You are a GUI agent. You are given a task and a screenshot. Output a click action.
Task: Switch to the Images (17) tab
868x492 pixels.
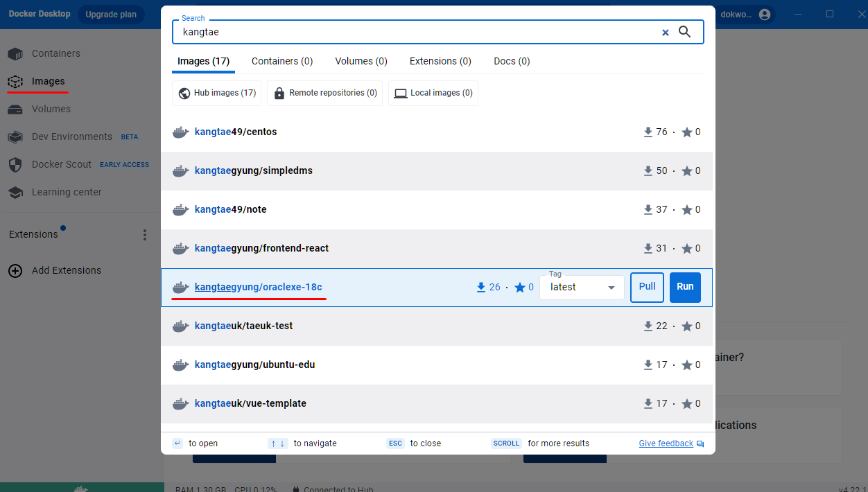click(203, 61)
